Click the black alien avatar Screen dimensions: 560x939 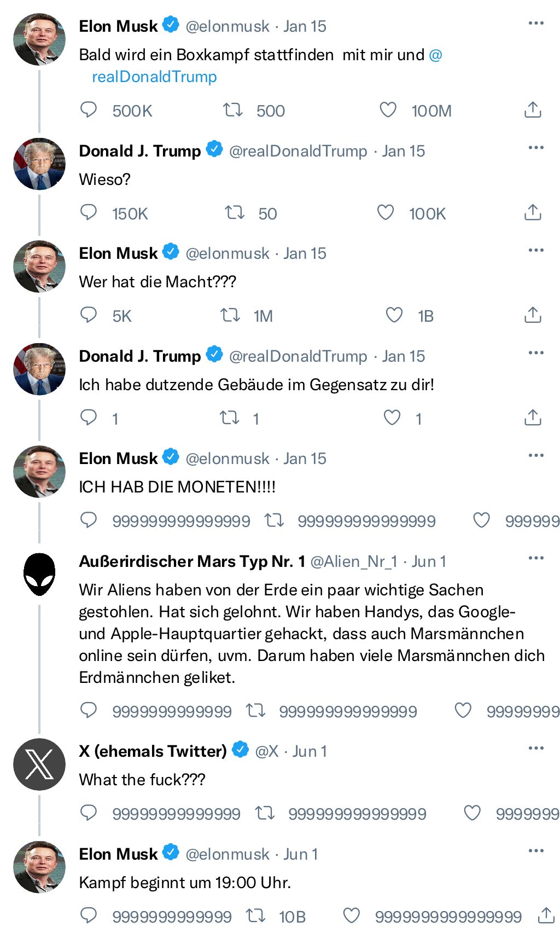tap(39, 575)
